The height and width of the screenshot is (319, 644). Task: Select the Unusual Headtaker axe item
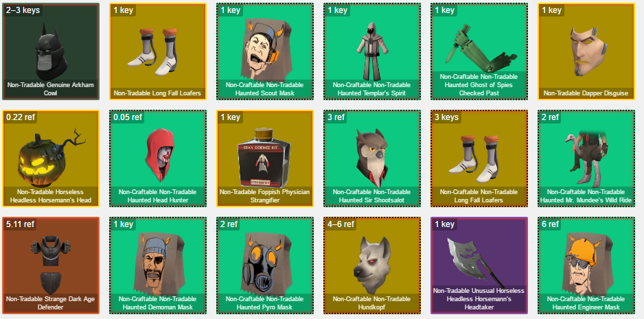479,265
